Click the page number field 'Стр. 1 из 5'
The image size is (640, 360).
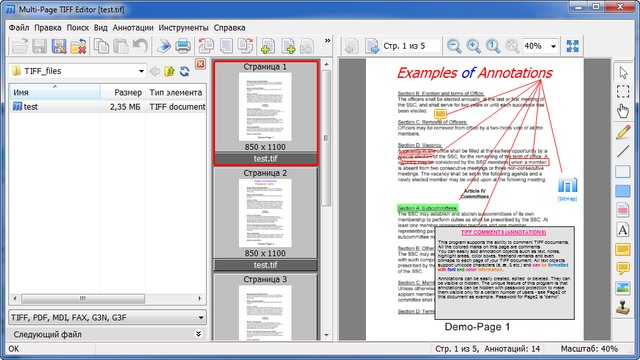tap(411, 46)
